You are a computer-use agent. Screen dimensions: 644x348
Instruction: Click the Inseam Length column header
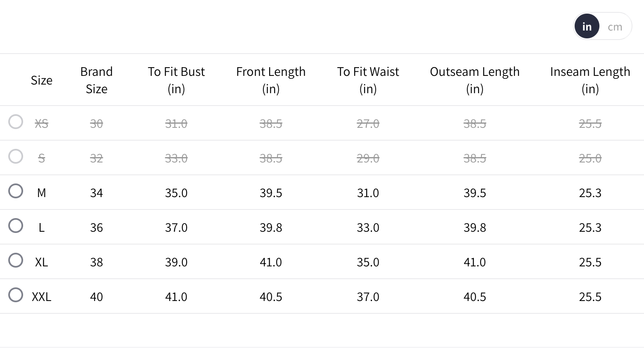click(x=590, y=80)
